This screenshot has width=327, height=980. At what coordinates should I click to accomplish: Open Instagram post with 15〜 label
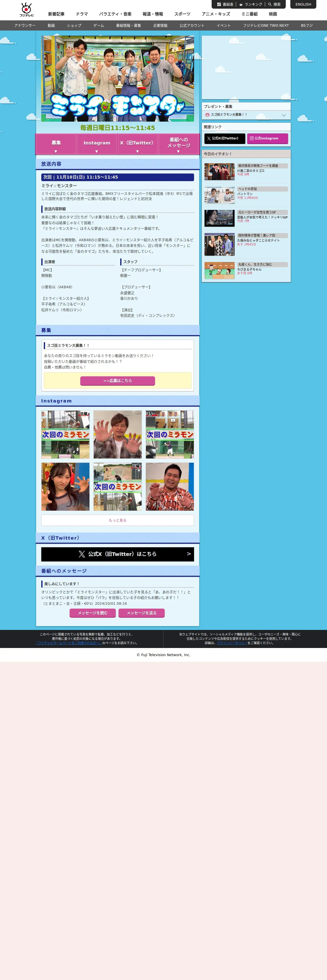click(x=170, y=435)
